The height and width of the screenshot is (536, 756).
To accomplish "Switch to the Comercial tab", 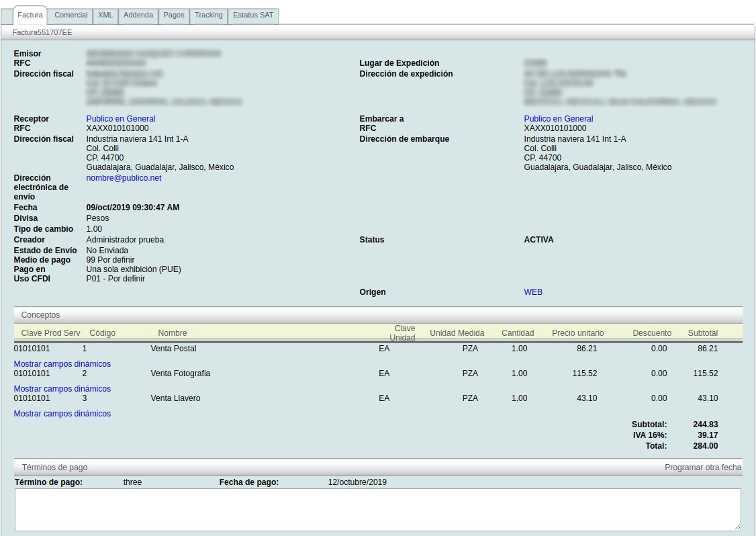I will pos(70,15).
